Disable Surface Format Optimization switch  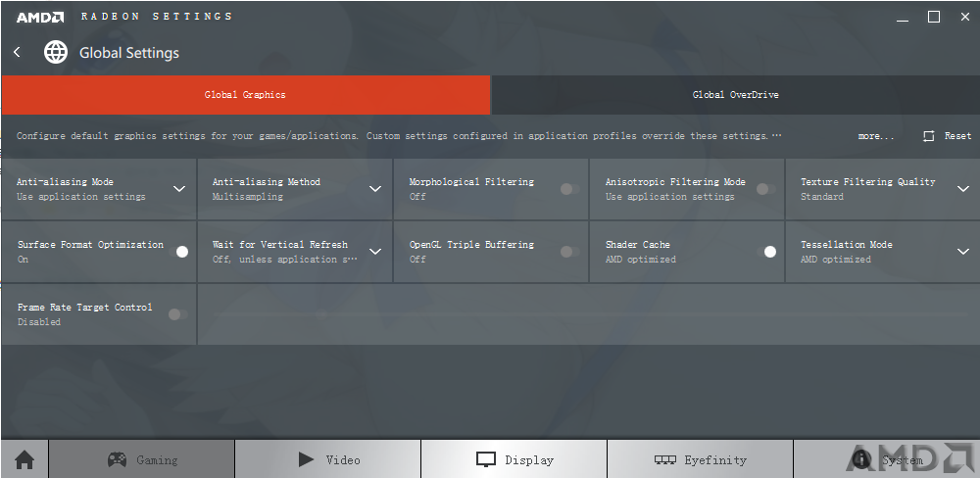coord(178,251)
